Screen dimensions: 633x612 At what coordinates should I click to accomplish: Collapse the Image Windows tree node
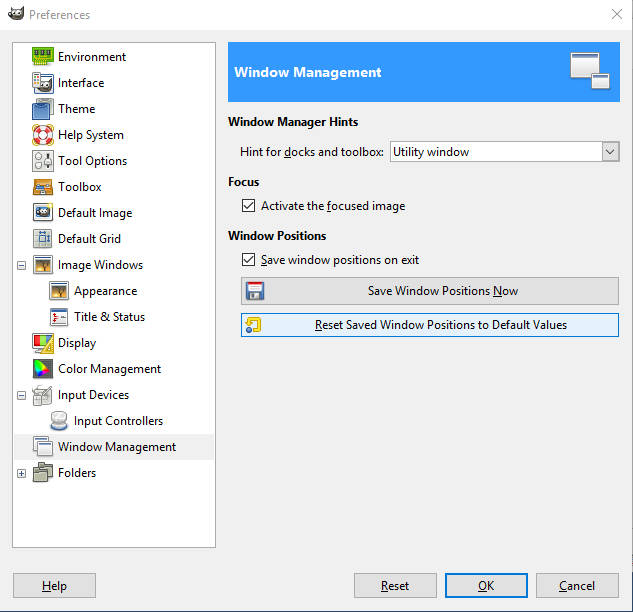[21, 265]
